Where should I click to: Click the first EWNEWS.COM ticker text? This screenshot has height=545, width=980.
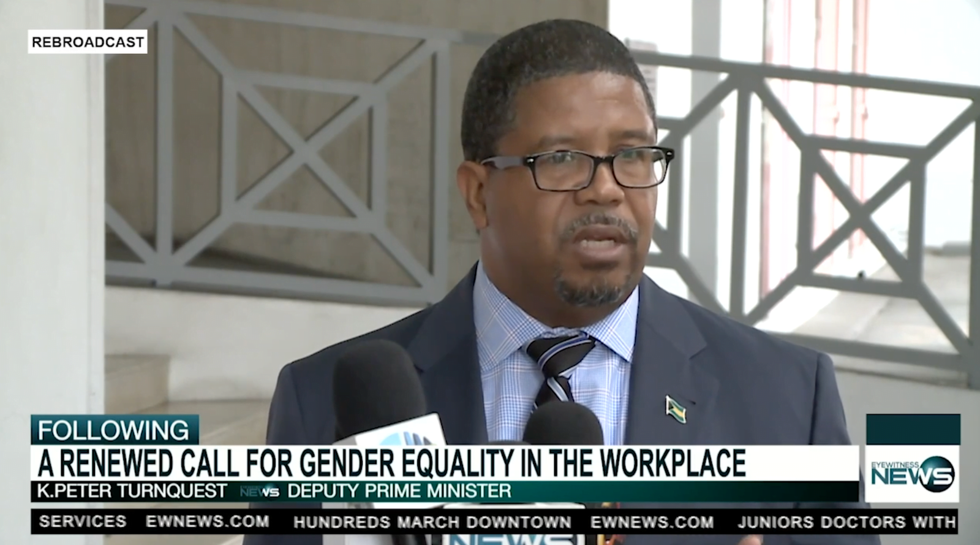point(207,522)
